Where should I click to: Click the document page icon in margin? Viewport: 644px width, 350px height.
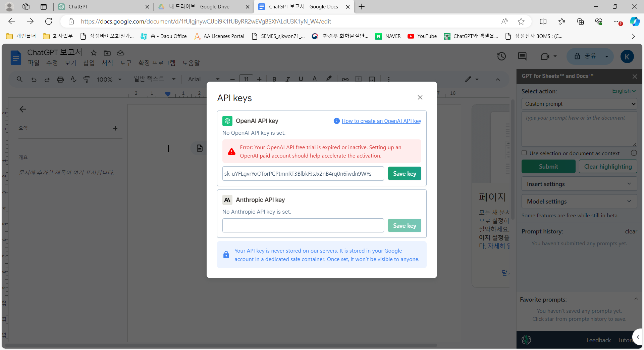[x=200, y=148]
